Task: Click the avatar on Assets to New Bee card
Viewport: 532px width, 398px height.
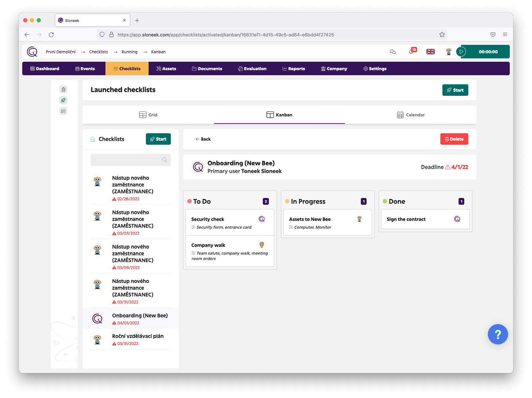Action: 359,219
